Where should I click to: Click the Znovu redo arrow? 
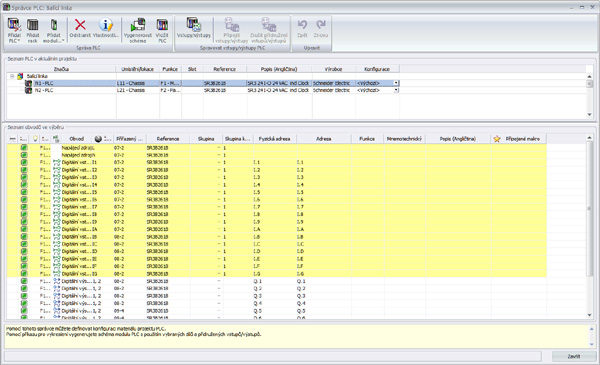320,25
